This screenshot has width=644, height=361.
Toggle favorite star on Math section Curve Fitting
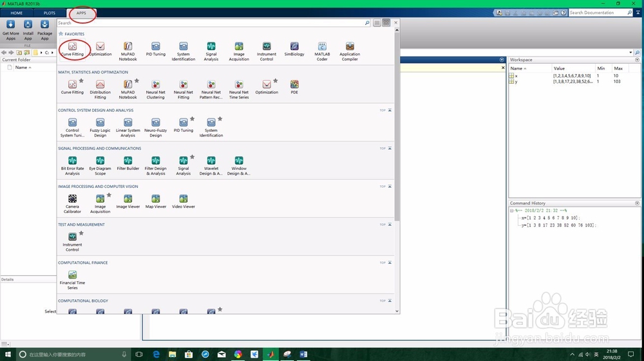[81, 81]
